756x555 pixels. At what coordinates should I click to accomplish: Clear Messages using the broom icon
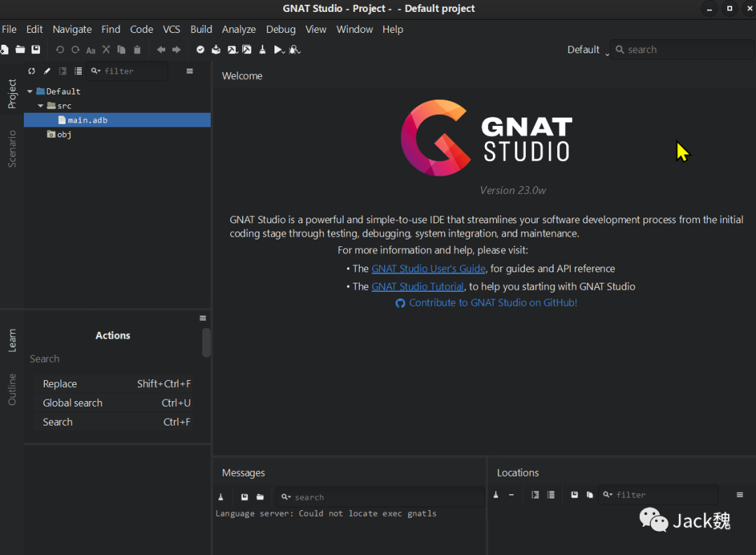(x=221, y=497)
